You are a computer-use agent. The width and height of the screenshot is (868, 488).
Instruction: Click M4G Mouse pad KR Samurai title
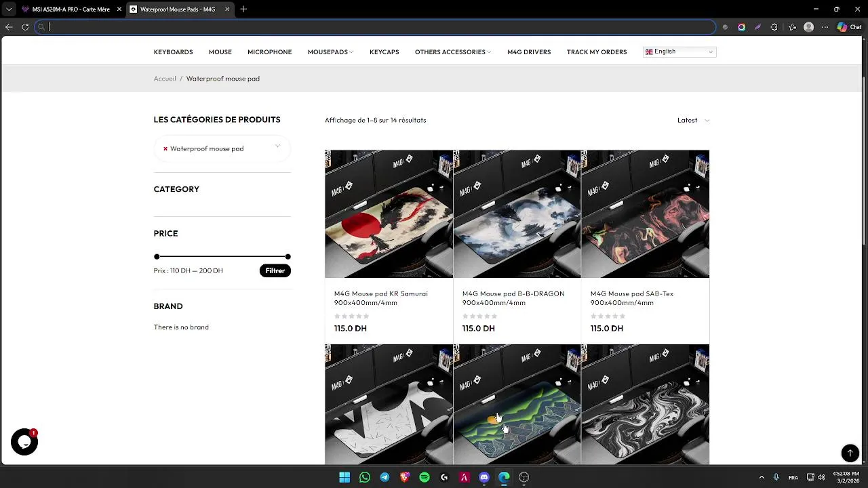point(381,298)
